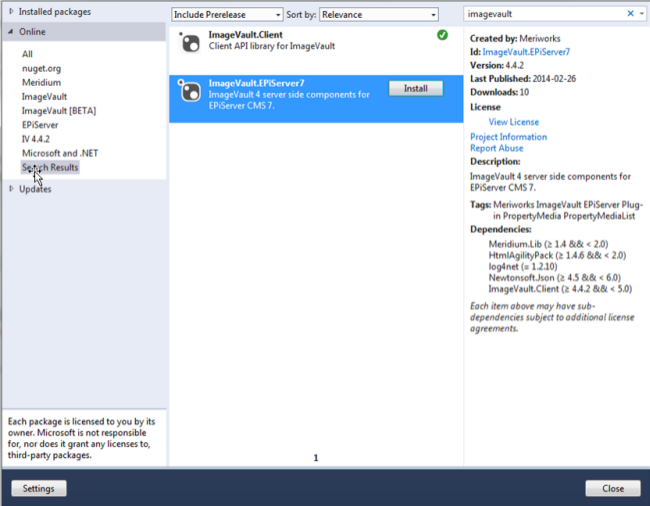Close the package manager dialog

pyautogui.click(x=612, y=489)
